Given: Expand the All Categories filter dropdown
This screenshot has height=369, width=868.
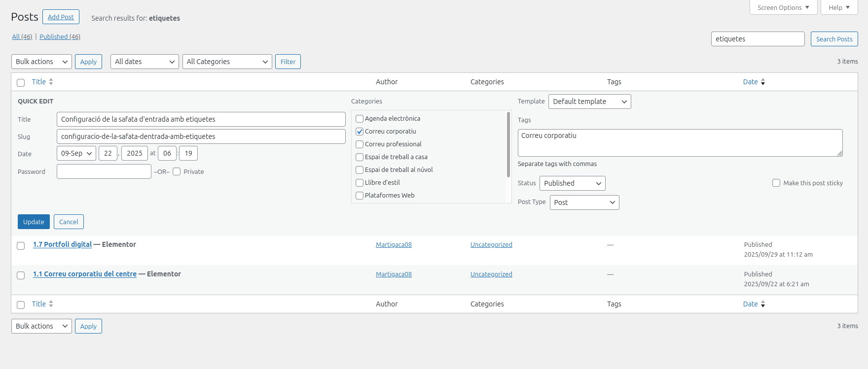Looking at the screenshot, I should pyautogui.click(x=227, y=62).
